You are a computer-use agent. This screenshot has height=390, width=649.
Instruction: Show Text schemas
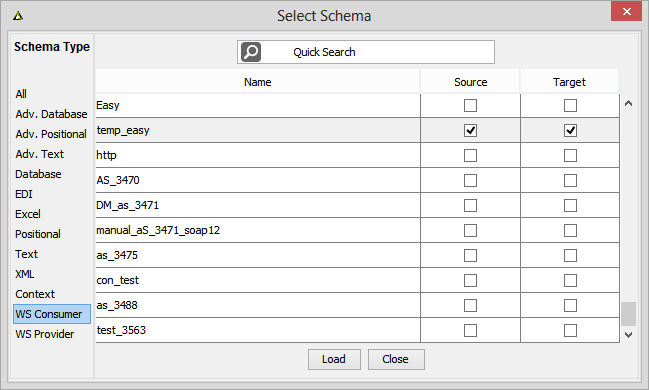pyautogui.click(x=26, y=254)
